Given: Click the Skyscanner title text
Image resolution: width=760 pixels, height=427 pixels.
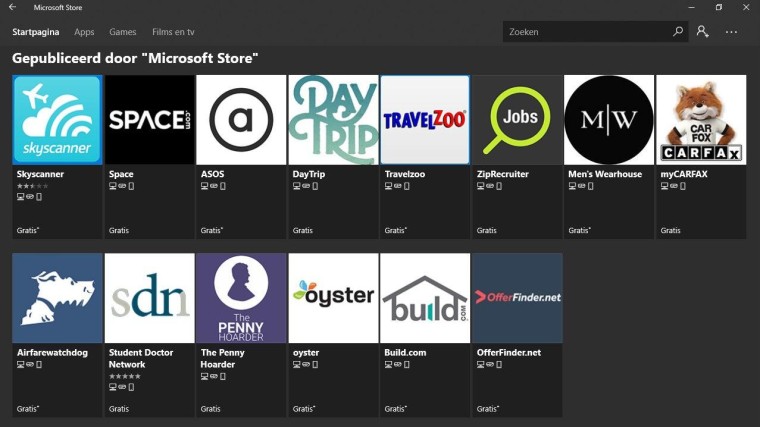Looking at the screenshot, I should (40, 174).
